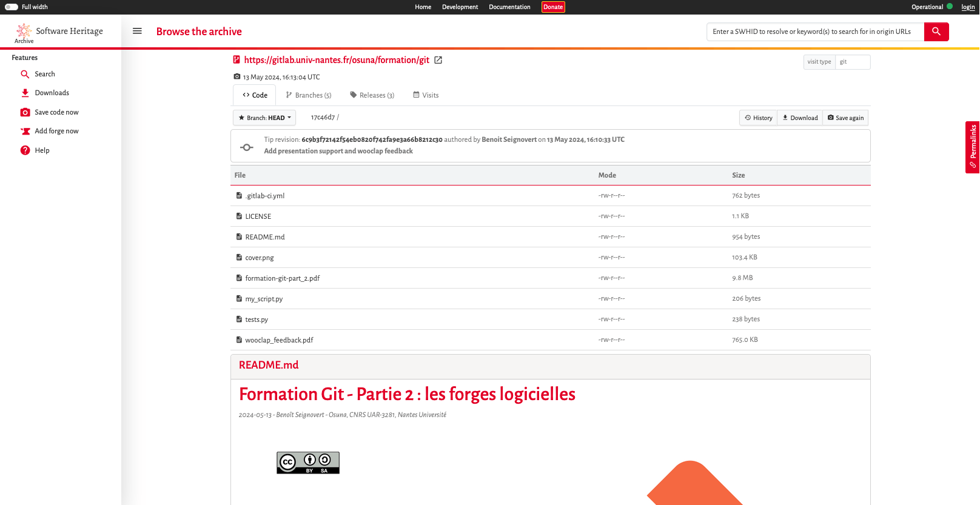Open the tests.py file
This screenshot has width=980, height=505.
[x=257, y=319]
